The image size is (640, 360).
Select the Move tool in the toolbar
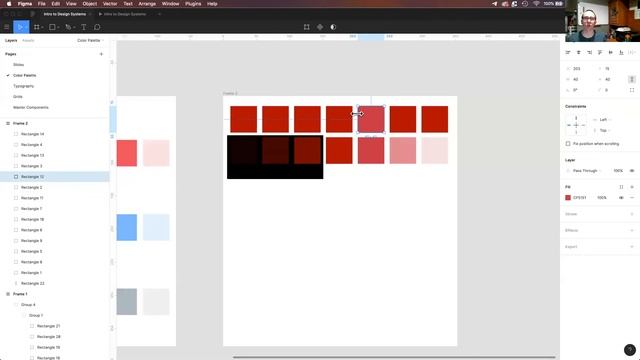(x=19, y=27)
